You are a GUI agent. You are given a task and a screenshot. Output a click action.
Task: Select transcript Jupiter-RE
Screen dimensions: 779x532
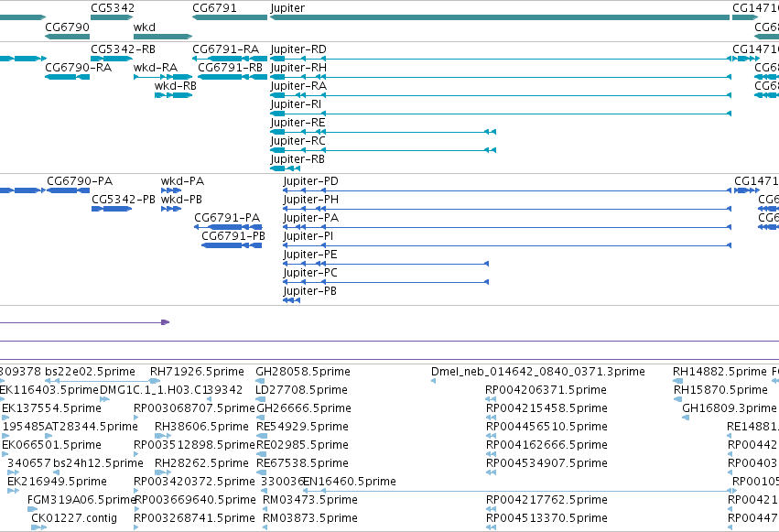tap(383, 132)
